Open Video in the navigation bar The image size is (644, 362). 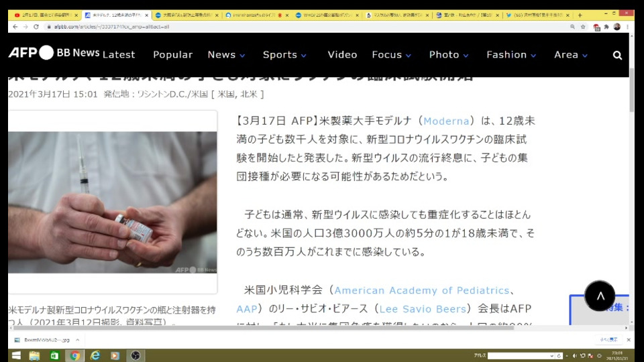click(342, 54)
